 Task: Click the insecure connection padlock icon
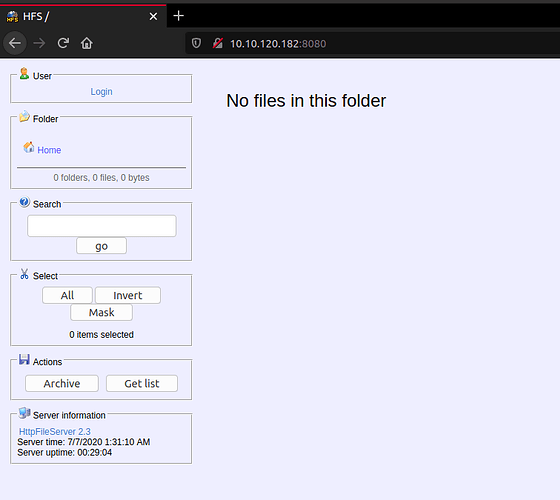pos(218,43)
